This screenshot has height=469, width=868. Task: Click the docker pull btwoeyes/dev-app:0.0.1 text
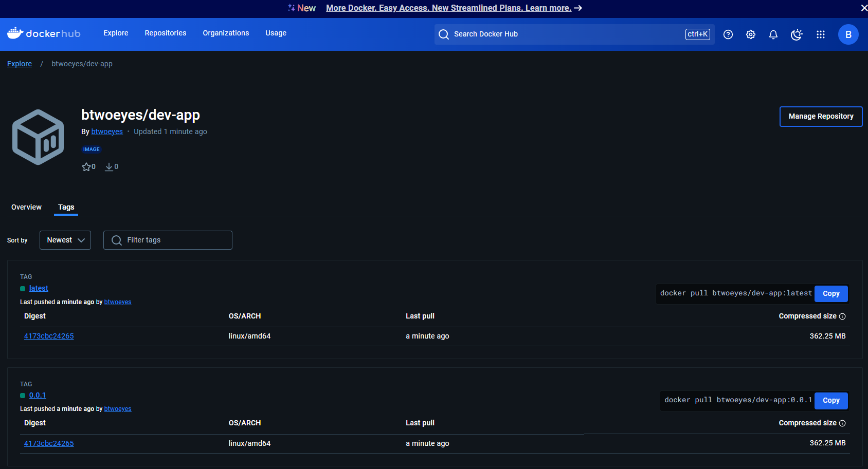738,400
